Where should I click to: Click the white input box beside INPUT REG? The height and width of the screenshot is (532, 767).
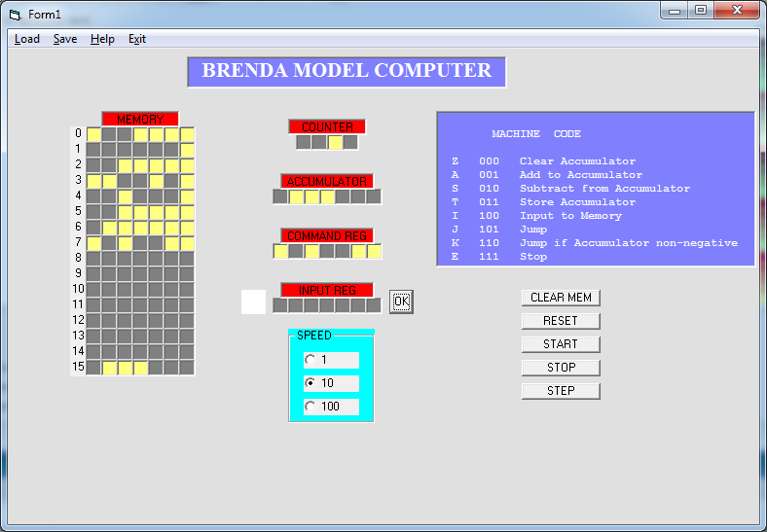(x=253, y=301)
